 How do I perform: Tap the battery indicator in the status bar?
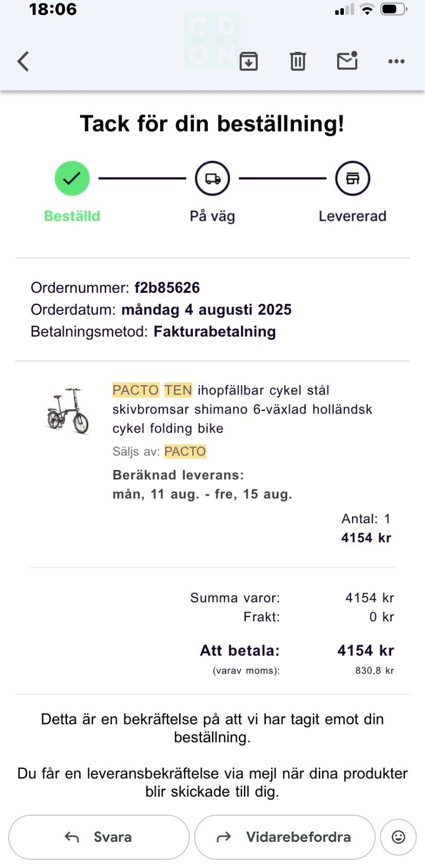pos(394,9)
